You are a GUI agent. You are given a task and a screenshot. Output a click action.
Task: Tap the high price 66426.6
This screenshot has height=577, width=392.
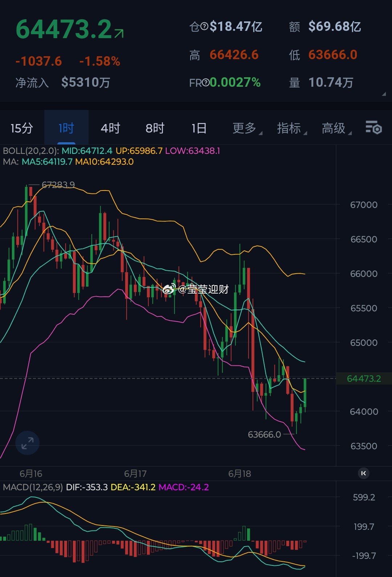click(x=234, y=55)
